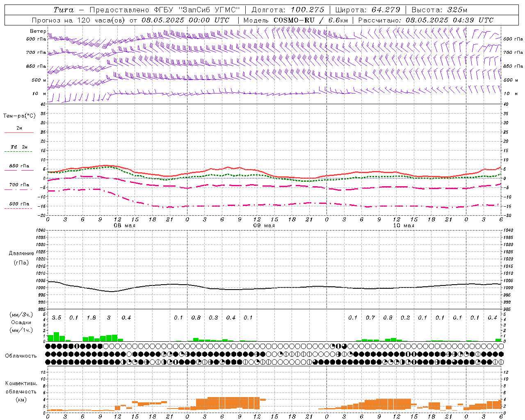Viewport: 525px width, 420px height.
Task: Click the "0.9" precipitation total value
Action: click(x=388, y=318)
